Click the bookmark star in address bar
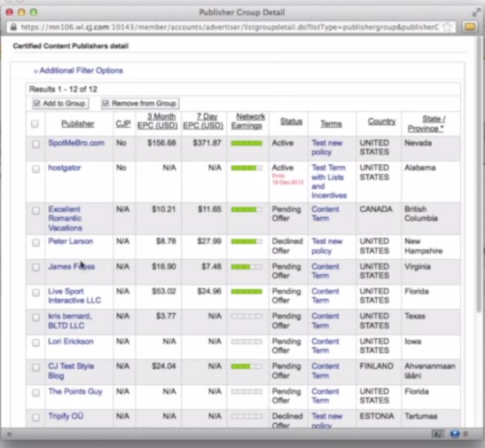The width and height of the screenshot is (485, 448). point(447,27)
